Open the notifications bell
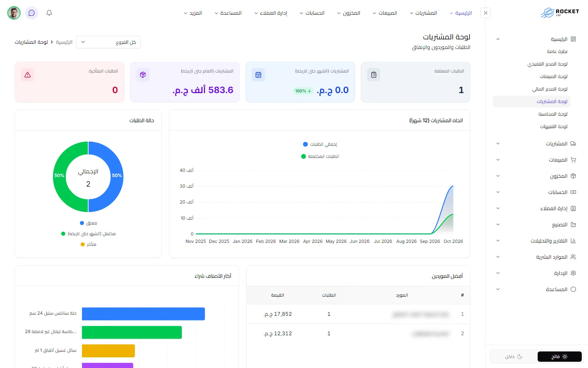This screenshot has width=588, height=368. coord(49,13)
